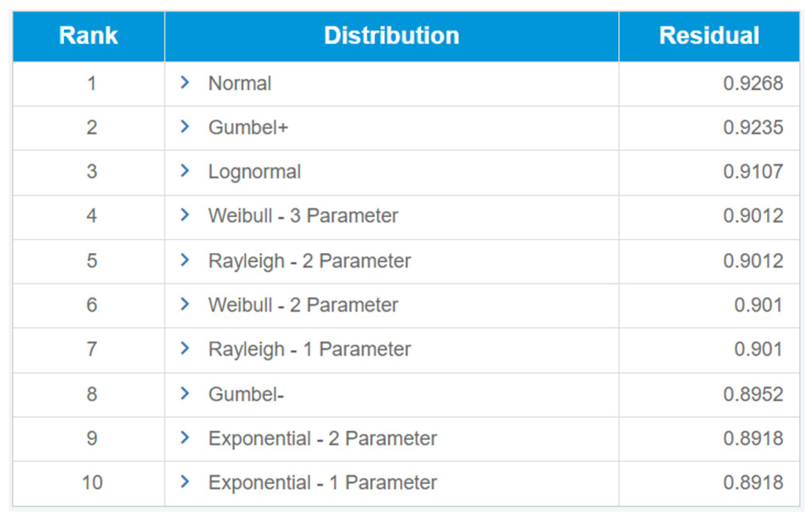The width and height of the screenshot is (812, 520).
Task: Select the Normal distribution name
Action: 240,83
